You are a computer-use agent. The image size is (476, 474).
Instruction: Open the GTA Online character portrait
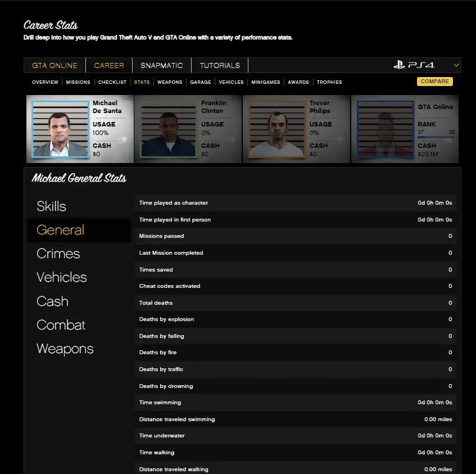pos(385,129)
